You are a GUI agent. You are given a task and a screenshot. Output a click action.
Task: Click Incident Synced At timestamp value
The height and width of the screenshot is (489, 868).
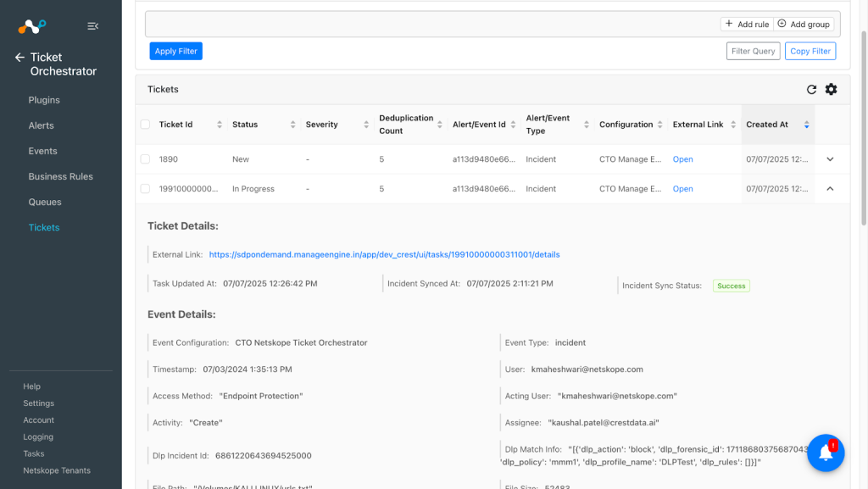pyautogui.click(x=509, y=283)
